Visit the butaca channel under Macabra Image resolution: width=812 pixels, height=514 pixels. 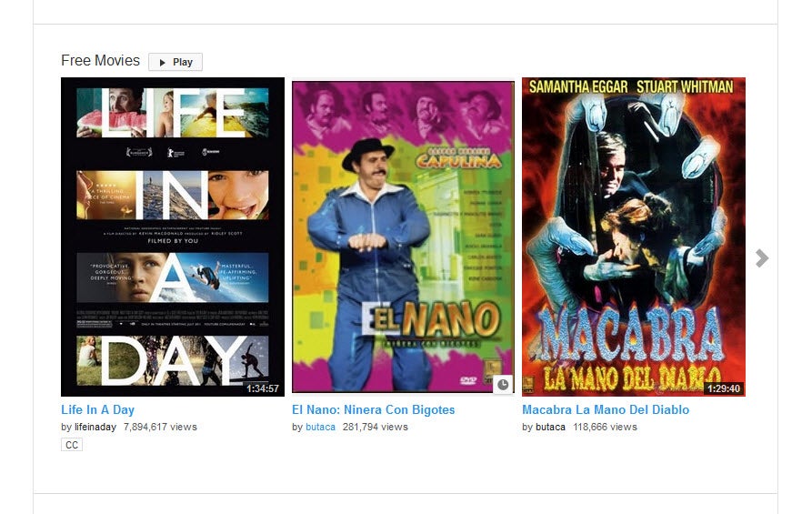pos(550,427)
